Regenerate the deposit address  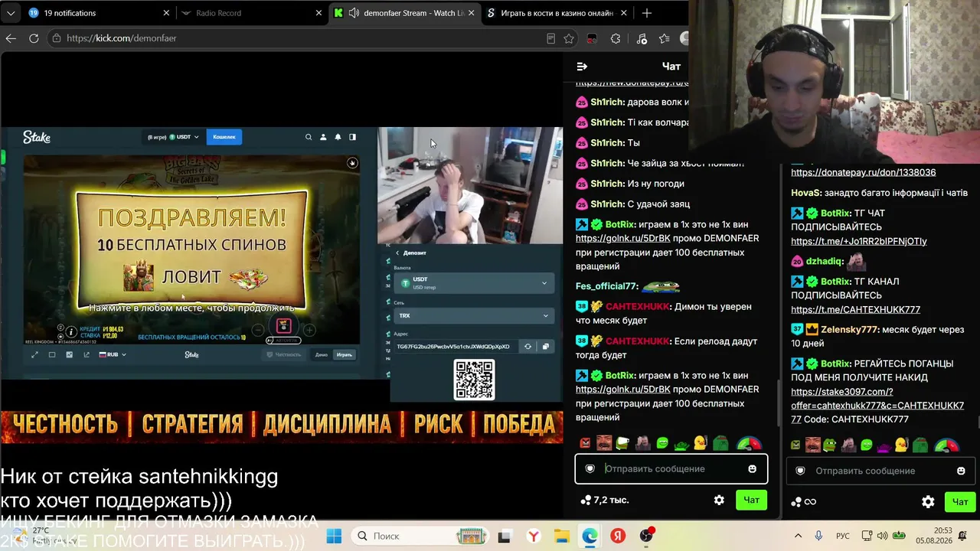coord(528,347)
